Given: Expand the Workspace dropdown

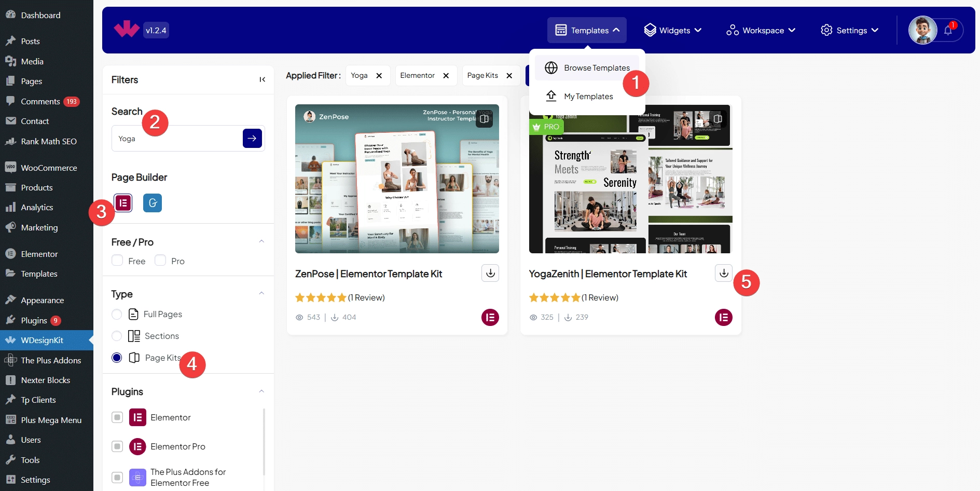Looking at the screenshot, I should point(761,31).
